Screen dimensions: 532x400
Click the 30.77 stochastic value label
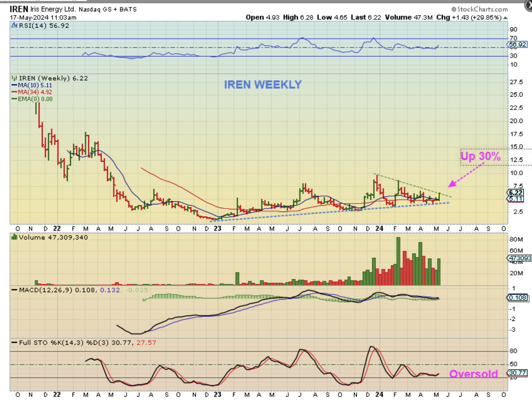point(518,373)
